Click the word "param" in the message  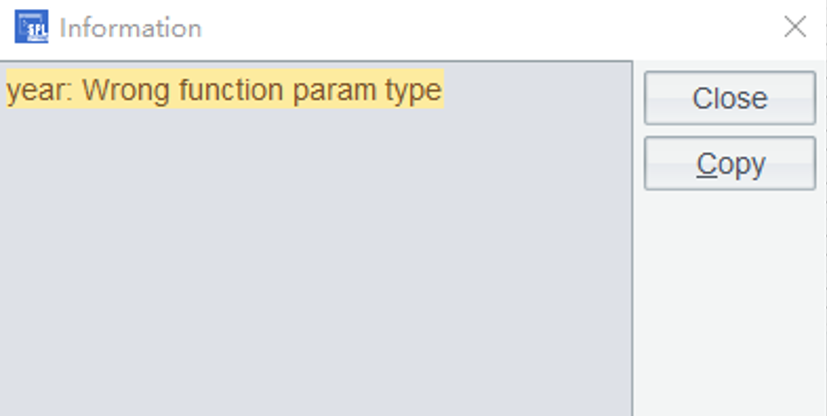tap(335, 91)
